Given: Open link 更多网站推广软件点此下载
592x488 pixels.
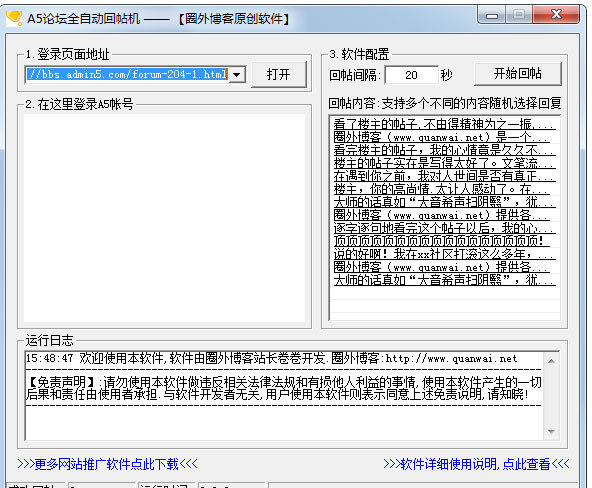Looking at the screenshot, I should pyautogui.click(x=107, y=464).
